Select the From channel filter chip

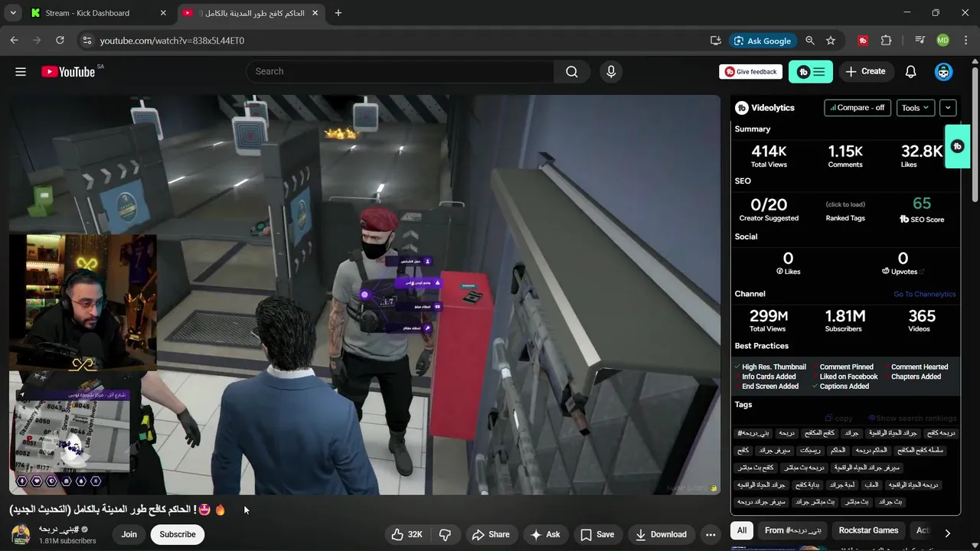793,530
